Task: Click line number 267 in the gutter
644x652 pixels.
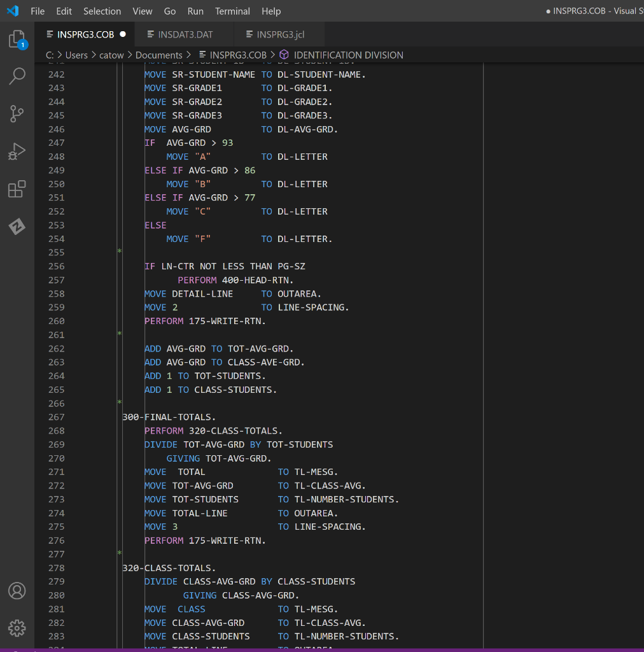Action: click(x=56, y=417)
